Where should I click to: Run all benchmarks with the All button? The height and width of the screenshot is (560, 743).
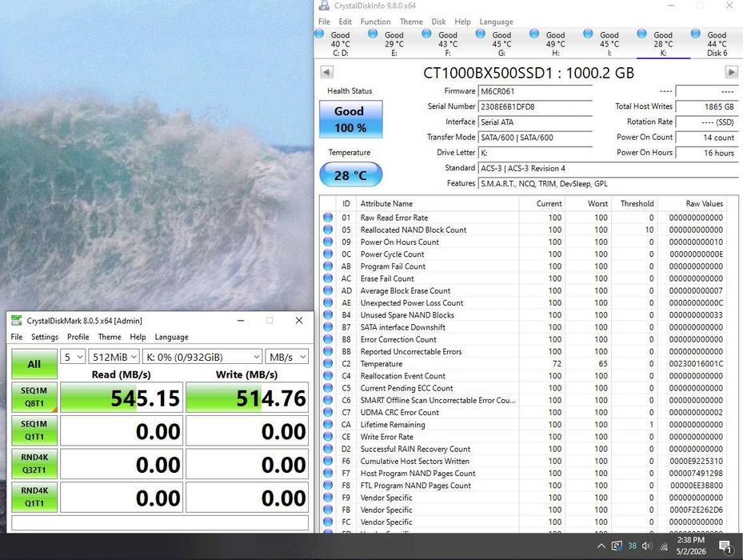tap(34, 364)
